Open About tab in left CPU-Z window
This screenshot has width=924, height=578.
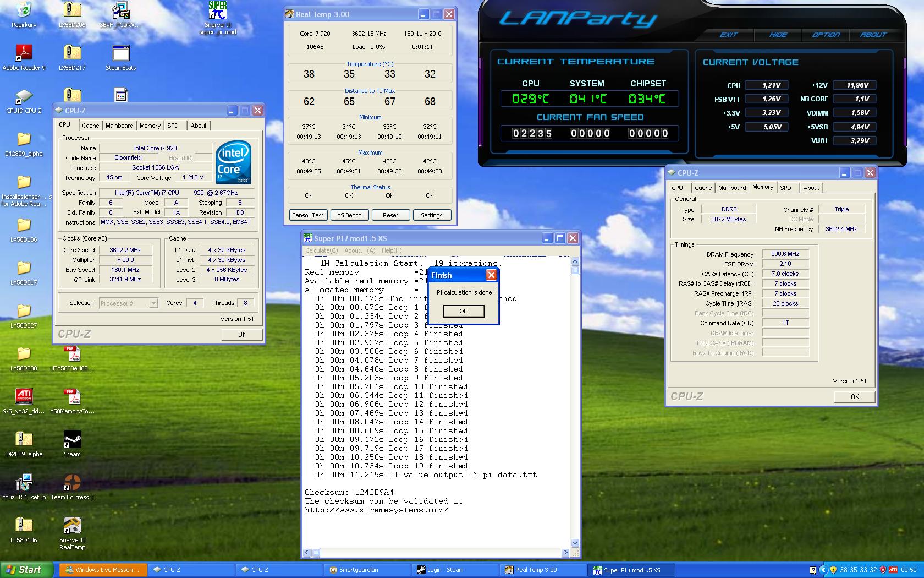coord(199,126)
